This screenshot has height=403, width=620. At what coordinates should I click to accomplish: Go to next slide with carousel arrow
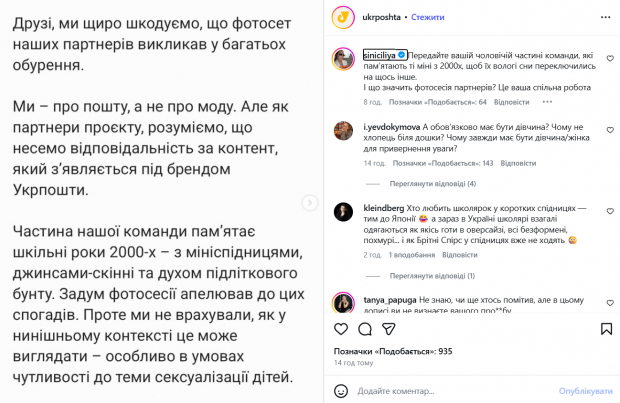(x=308, y=202)
